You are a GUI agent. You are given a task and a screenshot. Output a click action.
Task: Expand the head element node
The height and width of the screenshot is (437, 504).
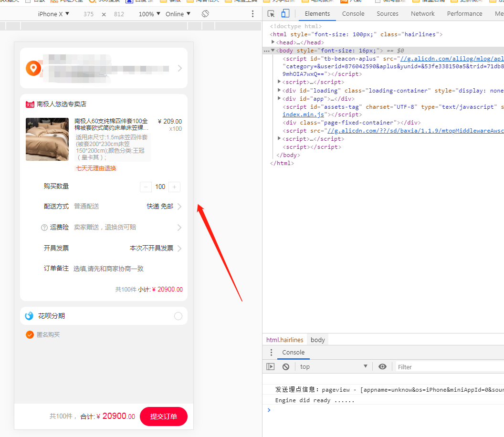273,42
